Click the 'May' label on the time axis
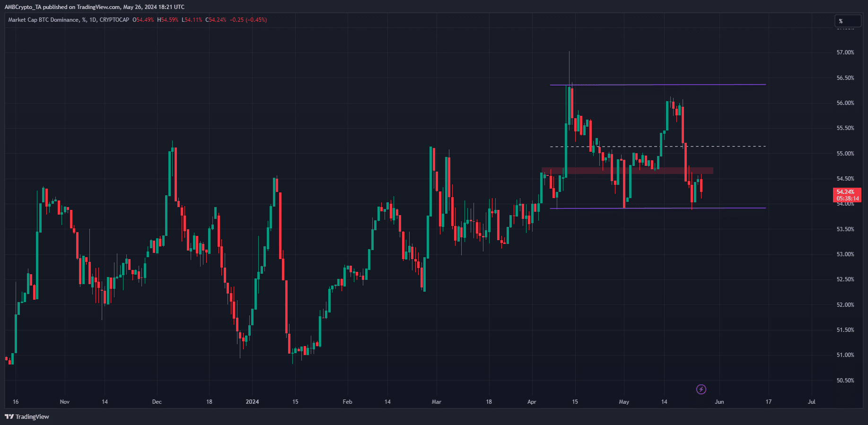 [624, 402]
